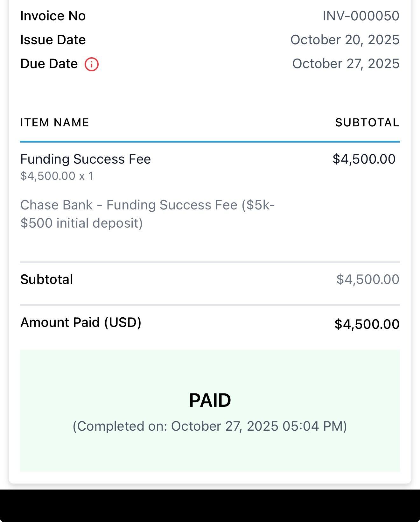Click the Subtotal row label
Viewport: 420px width, 522px height.
(x=46, y=279)
